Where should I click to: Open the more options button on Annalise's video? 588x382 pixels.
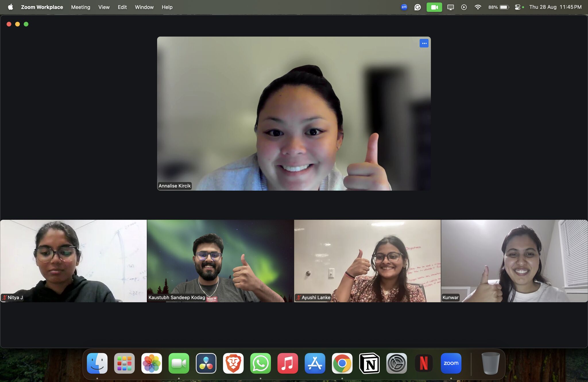pos(424,43)
